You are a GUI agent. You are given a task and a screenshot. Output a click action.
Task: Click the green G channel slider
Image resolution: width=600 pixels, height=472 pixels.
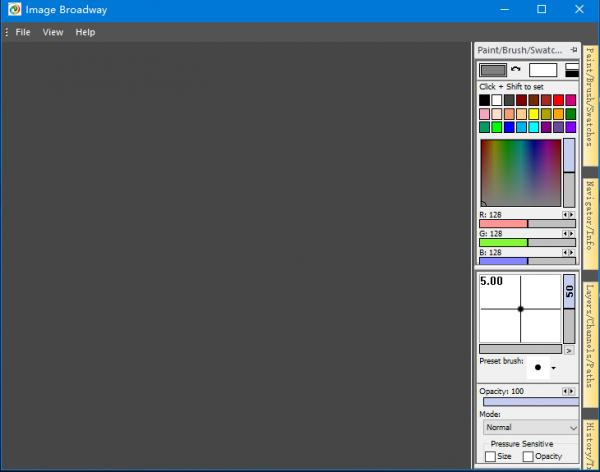(520, 242)
